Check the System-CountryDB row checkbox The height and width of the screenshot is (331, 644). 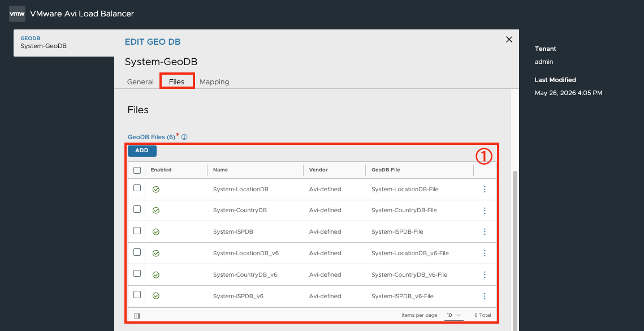(x=137, y=209)
